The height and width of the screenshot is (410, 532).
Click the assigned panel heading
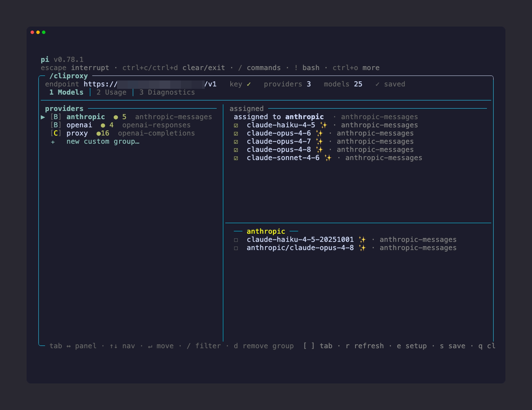[x=247, y=109]
